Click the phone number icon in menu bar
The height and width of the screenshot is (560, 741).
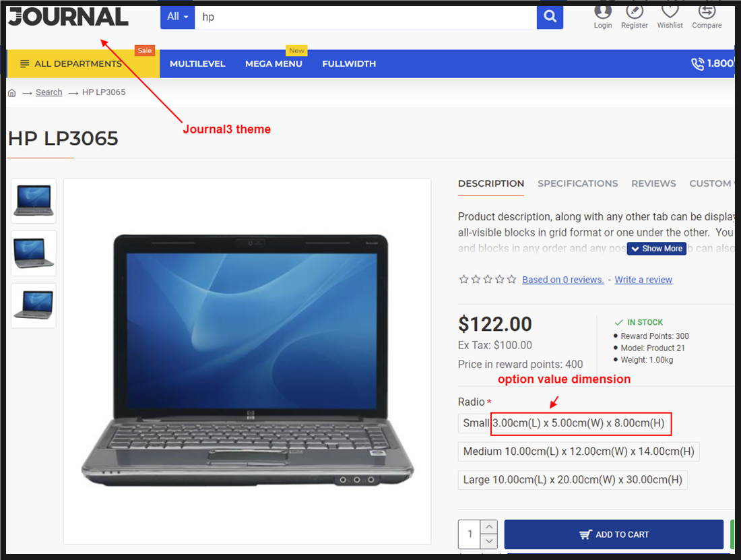(697, 64)
